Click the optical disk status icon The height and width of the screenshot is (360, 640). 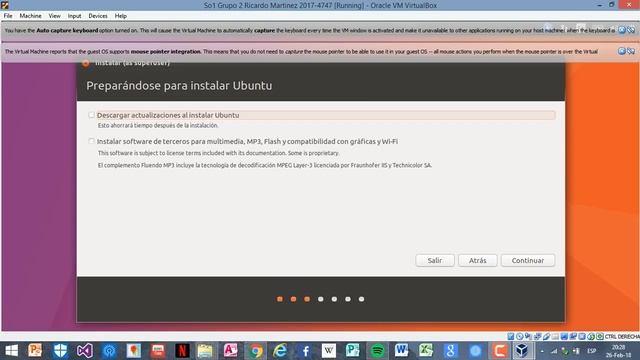[x=520, y=336]
